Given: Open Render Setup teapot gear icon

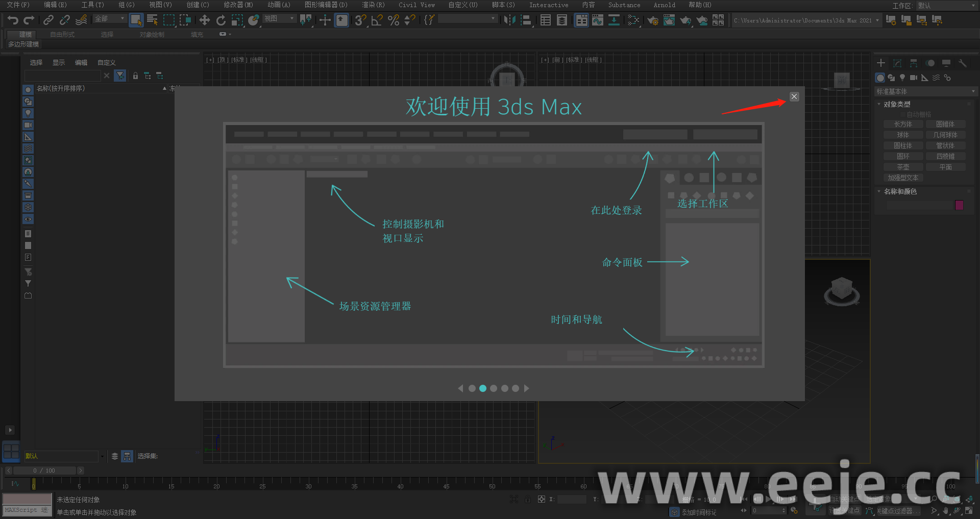Looking at the screenshot, I should coord(652,20).
